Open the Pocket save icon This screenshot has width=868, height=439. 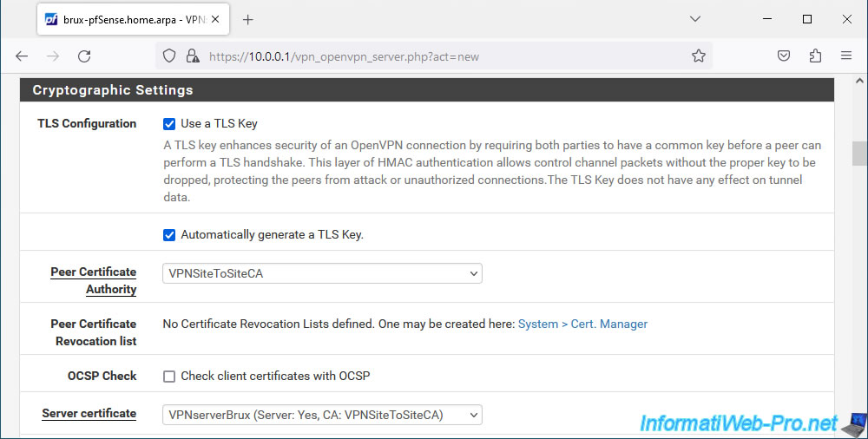tap(784, 56)
